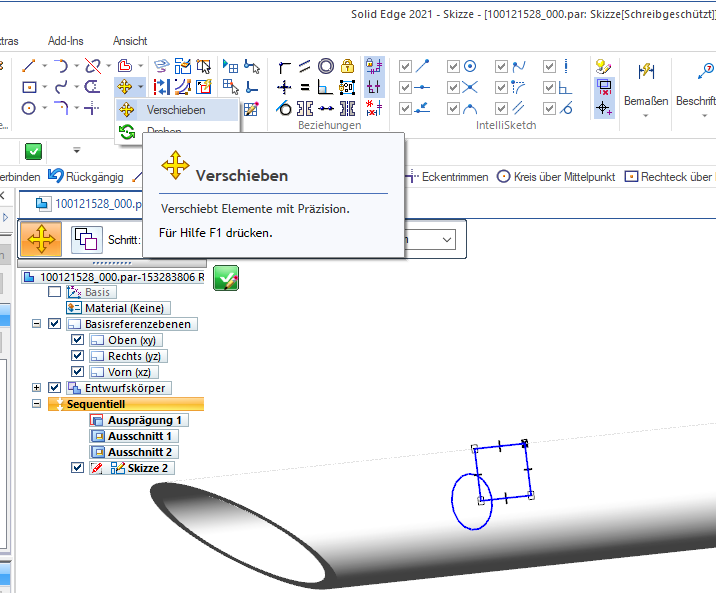Open the Rectangle tool dropdown arrow
Viewport: 716px width, 593px height.
tap(44, 87)
